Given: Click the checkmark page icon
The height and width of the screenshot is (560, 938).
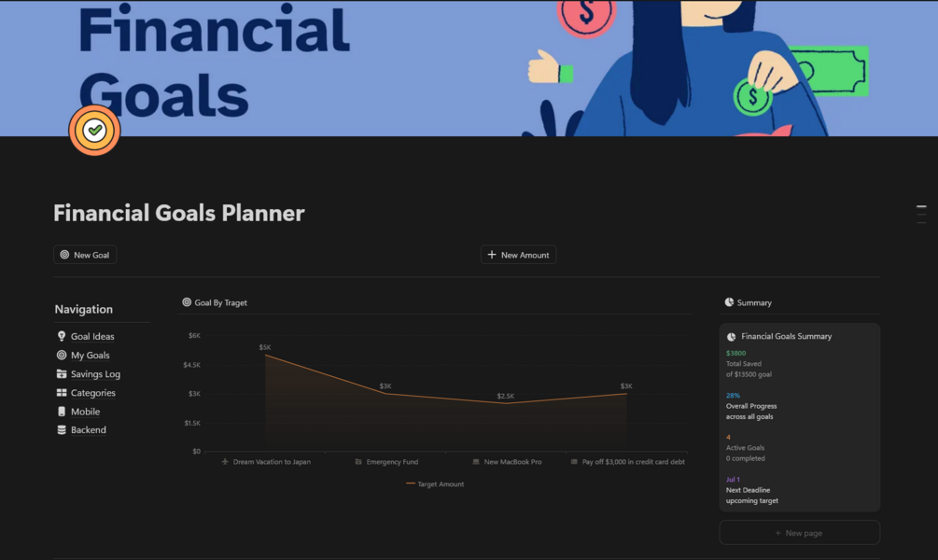Looking at the screenshot, I should click(x=94, y=131).
